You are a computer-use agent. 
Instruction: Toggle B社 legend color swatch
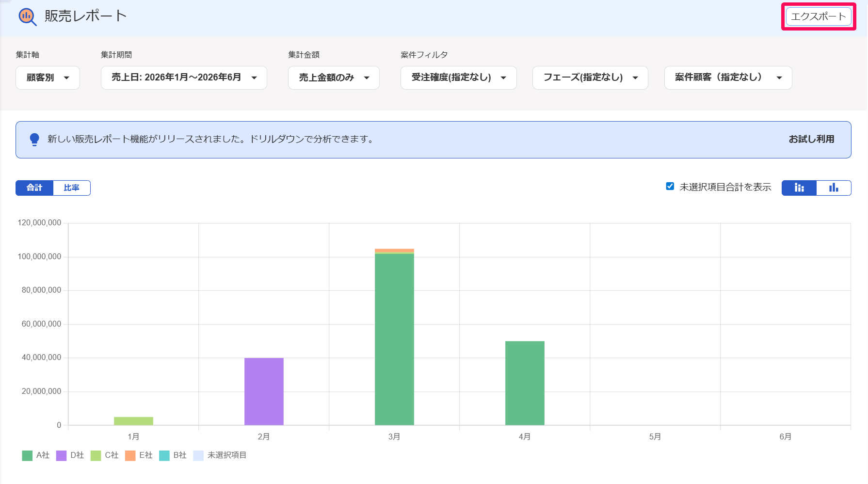click(x=164, y=455)
